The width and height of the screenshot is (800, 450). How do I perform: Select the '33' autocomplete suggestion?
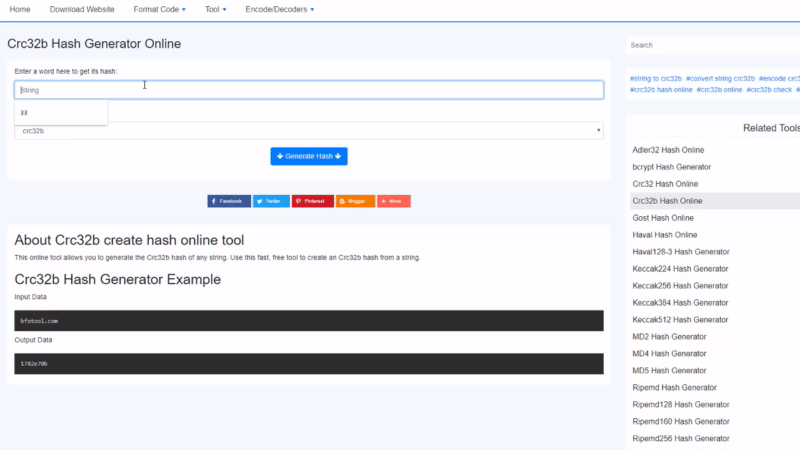[60, 112]
